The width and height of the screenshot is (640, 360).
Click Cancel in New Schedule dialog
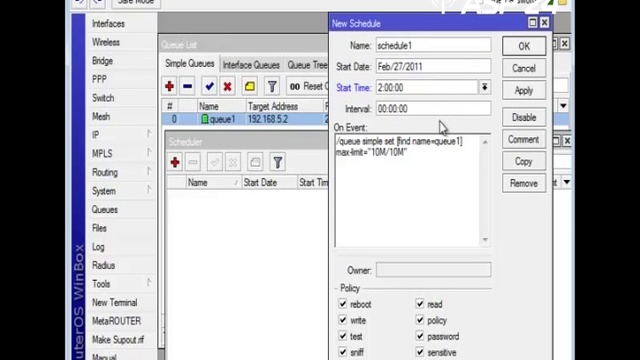coord(524,68)
